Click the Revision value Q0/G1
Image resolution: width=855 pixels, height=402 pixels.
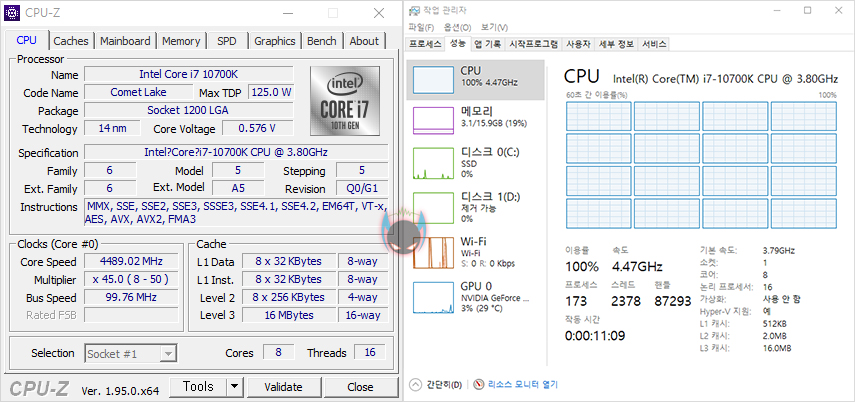pos(362,188)
